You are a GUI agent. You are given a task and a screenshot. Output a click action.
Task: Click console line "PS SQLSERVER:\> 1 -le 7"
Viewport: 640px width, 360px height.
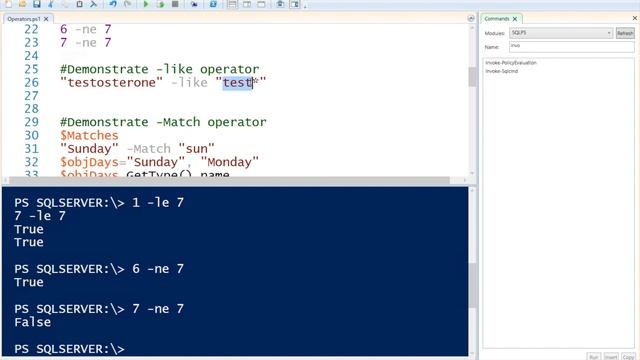(99, 202)
